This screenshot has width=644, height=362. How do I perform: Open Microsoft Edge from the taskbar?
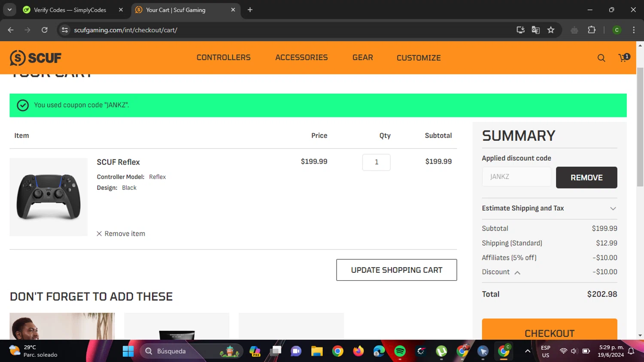pos(379,351)
